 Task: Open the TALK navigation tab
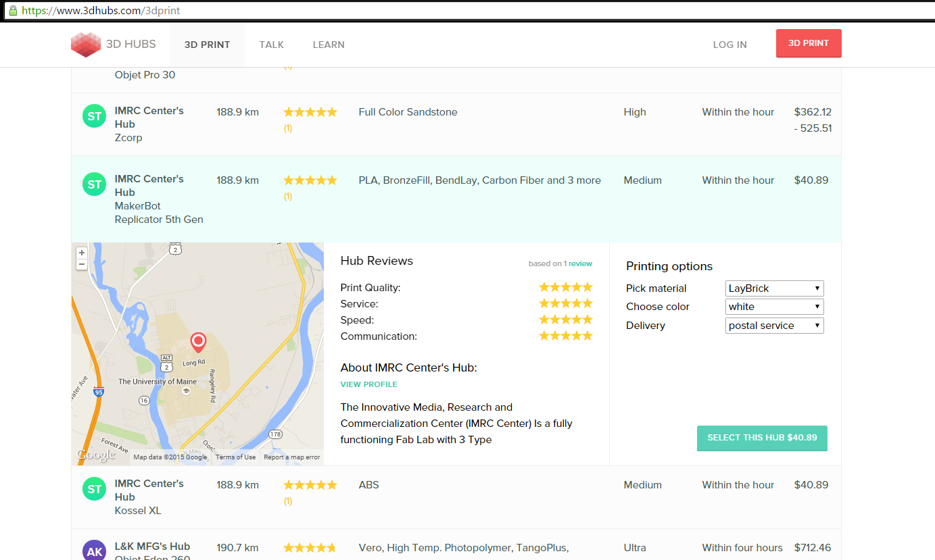coord(272,45)
